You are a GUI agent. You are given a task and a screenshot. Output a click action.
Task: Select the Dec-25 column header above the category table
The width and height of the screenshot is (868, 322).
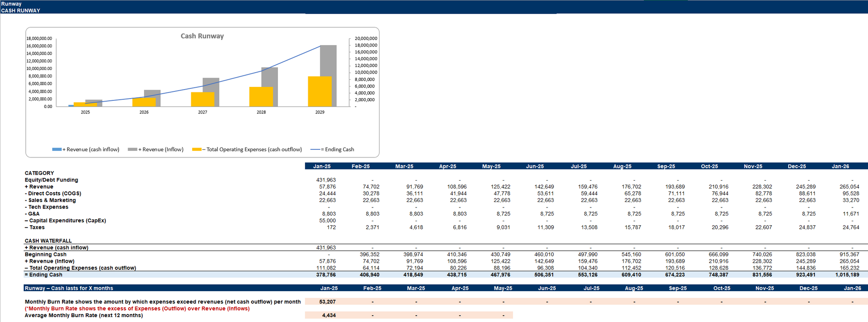point(797,166)
